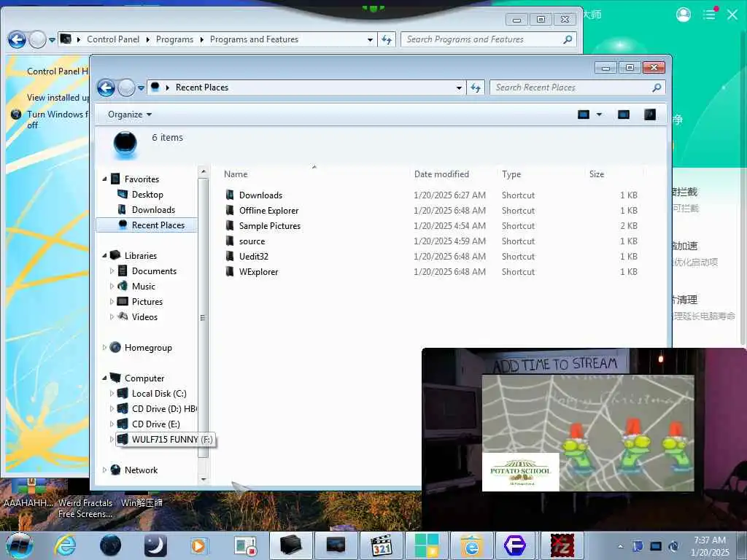Click Control Panel breadcrumb in back window
This screenshot has width=747, height=560.
(113, 39)
